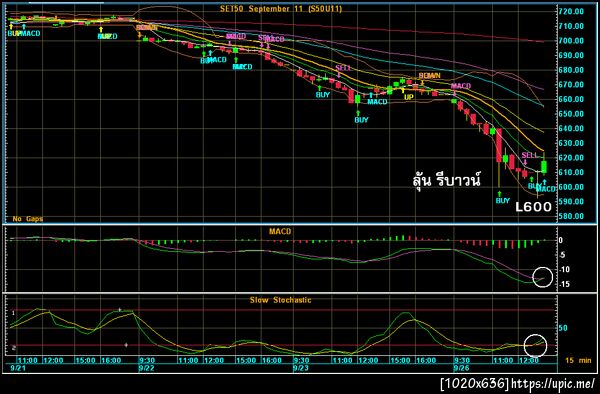The width and height of the screenshot is (600, 394).
Task: Select the MACD panel title
Action: click(x=280, y=231)
